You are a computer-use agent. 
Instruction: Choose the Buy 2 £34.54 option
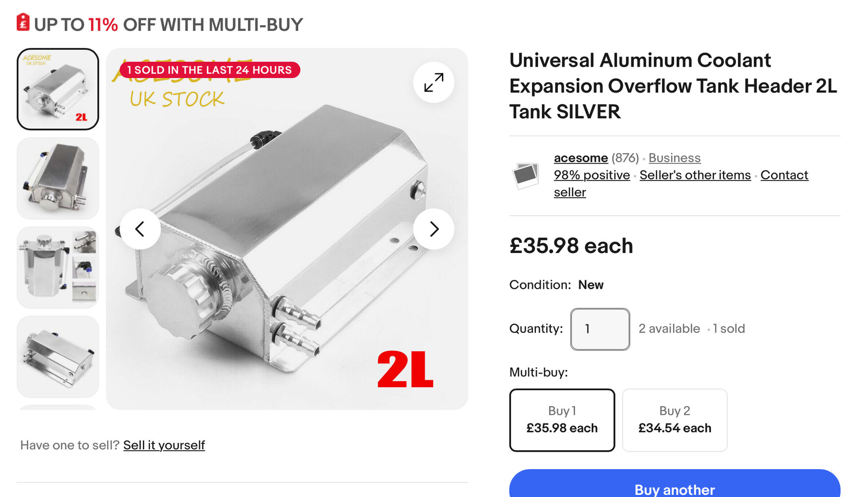[675, 420]
